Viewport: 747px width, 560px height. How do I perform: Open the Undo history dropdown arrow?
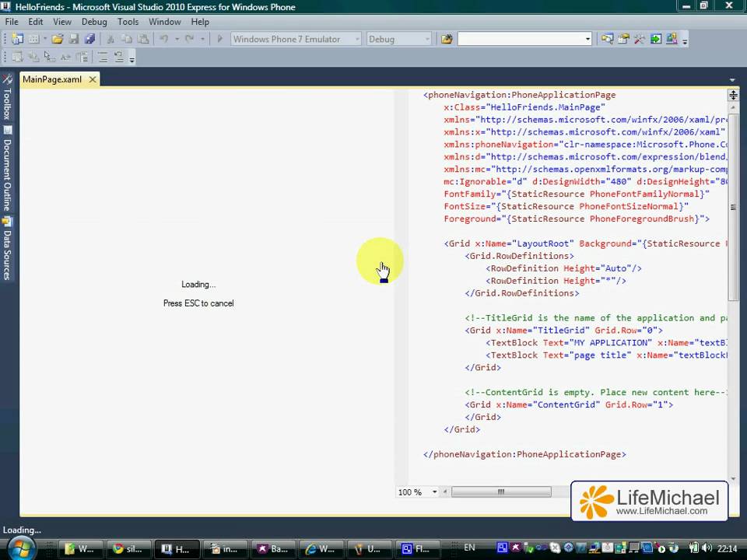(x=177, y=39)
